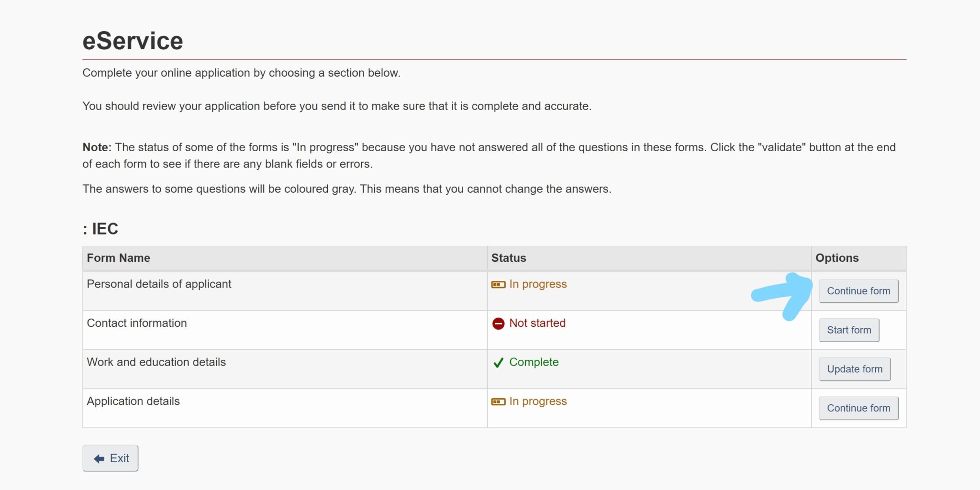The height and width of the screenshot is (490, 980).
Task: Click the eService page heading
Action: (133, 41)
